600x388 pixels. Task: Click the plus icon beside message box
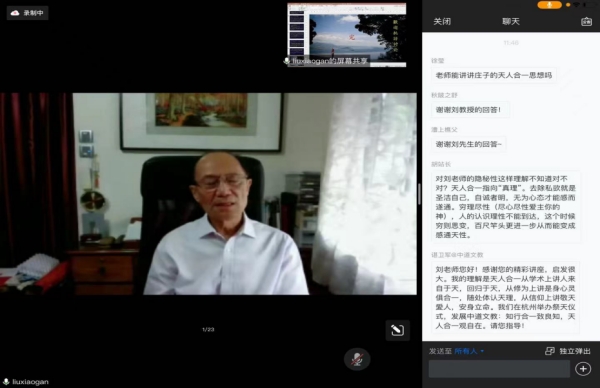[x=583, y=369]
